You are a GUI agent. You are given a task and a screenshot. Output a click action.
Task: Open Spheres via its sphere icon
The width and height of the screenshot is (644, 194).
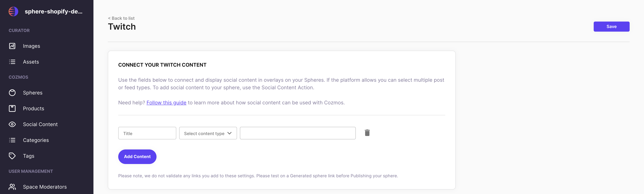tap(12, 93)
